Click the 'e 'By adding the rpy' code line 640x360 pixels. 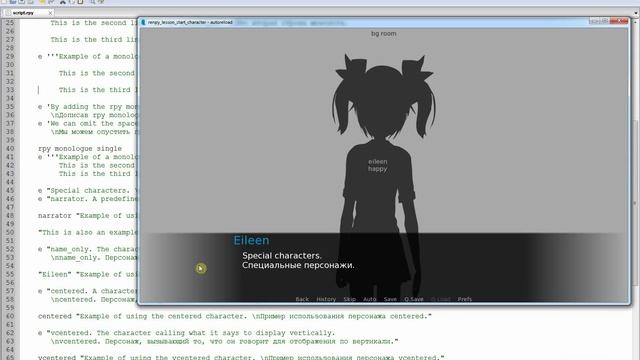87,107
